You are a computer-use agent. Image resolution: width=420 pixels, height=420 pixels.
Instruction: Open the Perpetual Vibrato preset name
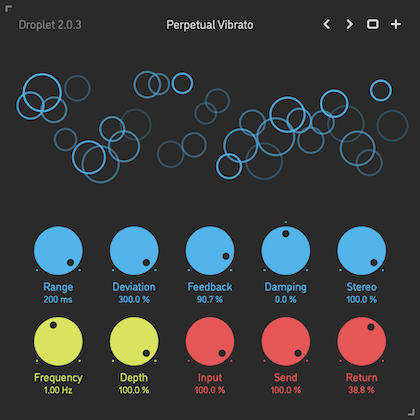pos(210,25)
